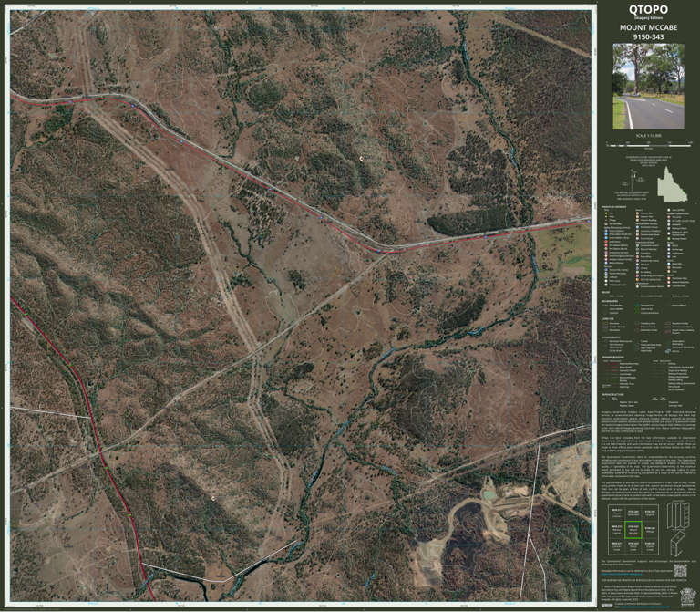The height and width of the screenshot is (612, 700).
Task: Click the Queensland state locator map
Action: pos(673,184)
